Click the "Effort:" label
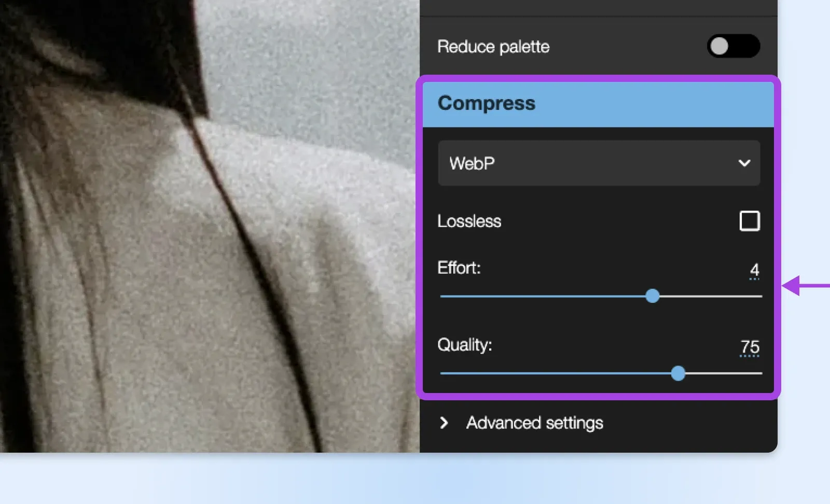This screenshot has height=504, width=830. pyautogui.click(x=459, y=268)
